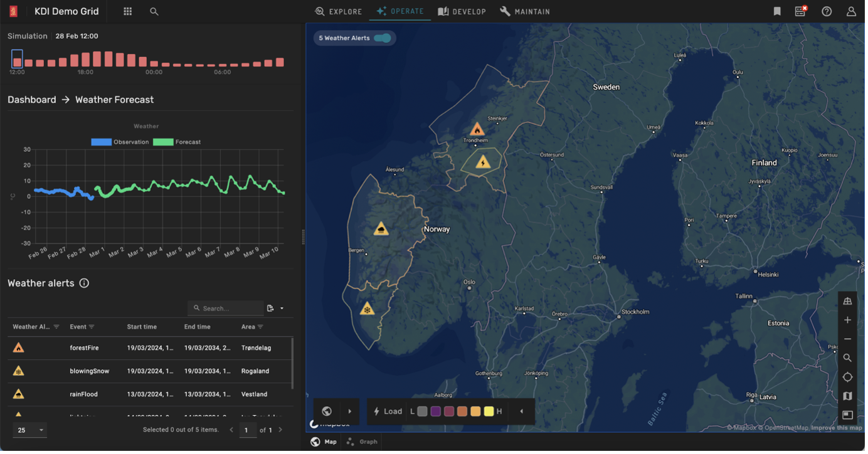Select Map view tab at bottom
The width and height of the screenshot is (868, 454).
pos(325,443)
